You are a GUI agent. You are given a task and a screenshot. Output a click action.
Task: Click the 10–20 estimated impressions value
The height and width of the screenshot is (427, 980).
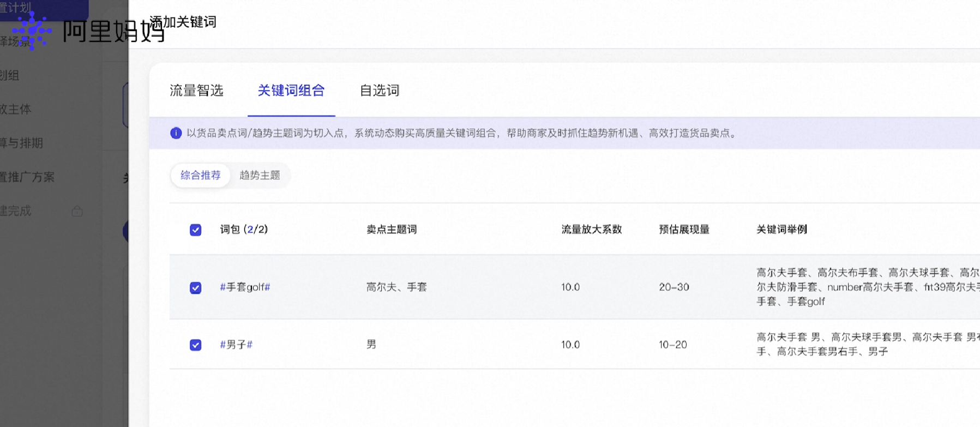tap(673, 345)
